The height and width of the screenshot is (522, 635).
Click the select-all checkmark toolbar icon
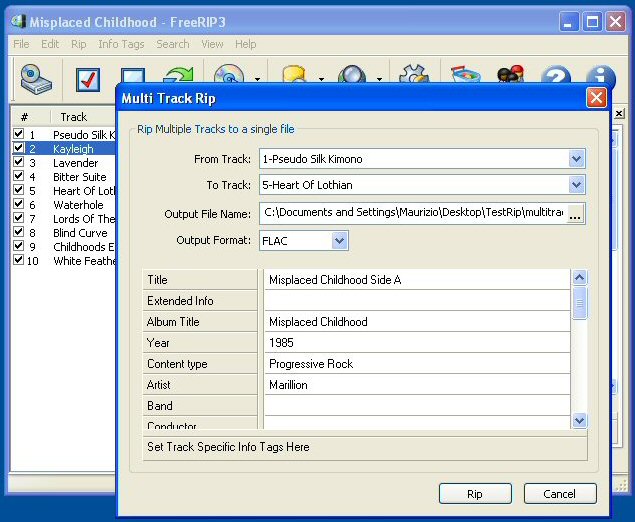tap(88, 79)
